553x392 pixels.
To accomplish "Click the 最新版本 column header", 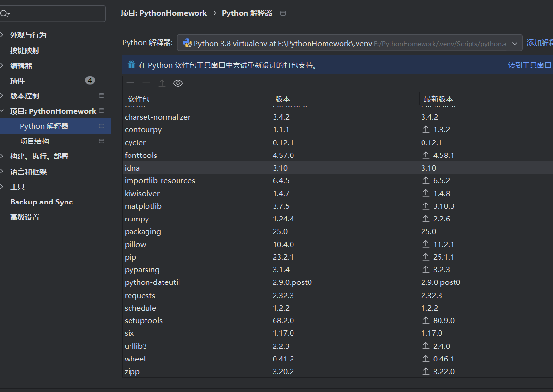I will click(439, 99).
